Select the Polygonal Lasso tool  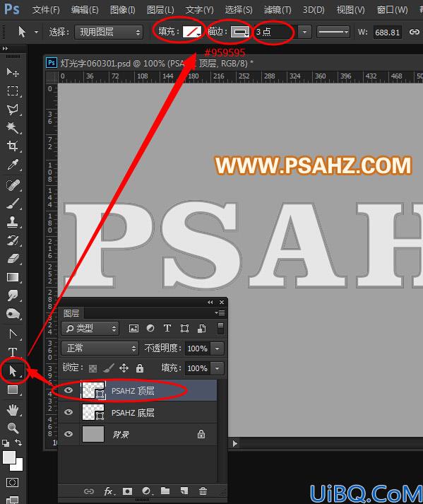(x=13, y=110)
